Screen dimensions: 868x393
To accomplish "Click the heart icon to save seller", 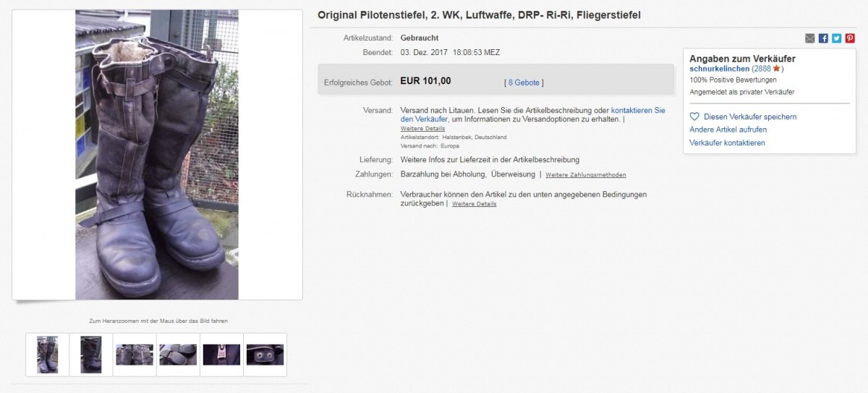I will click(x=694, y=117).
